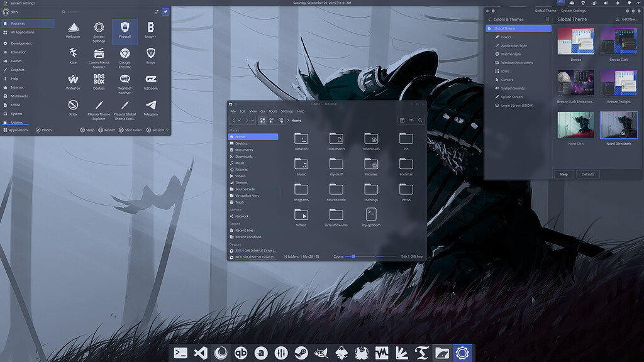Click the Shut Down button in launcher
Viewport: 644px width, 362px height.
tap(130, 130)
